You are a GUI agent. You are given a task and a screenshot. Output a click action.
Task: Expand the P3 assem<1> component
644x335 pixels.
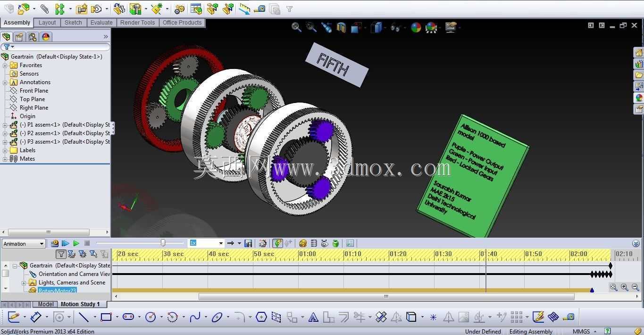click(5, 142)
